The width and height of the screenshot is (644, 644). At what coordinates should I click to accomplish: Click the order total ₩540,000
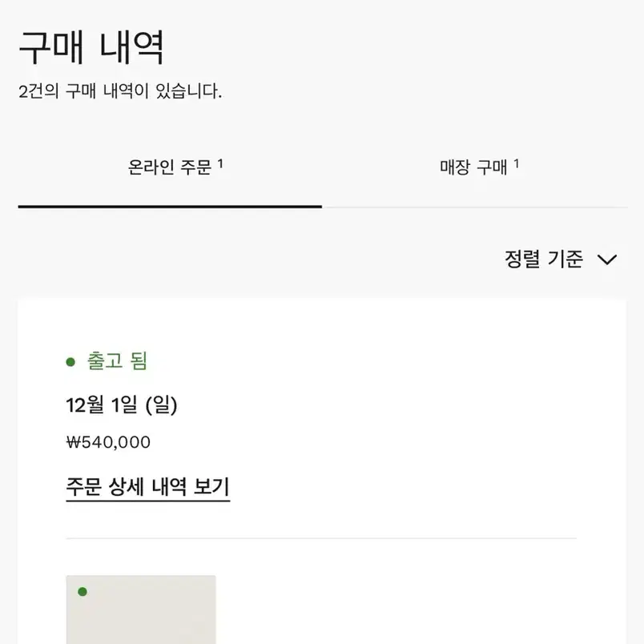click(x=108, y=442)
